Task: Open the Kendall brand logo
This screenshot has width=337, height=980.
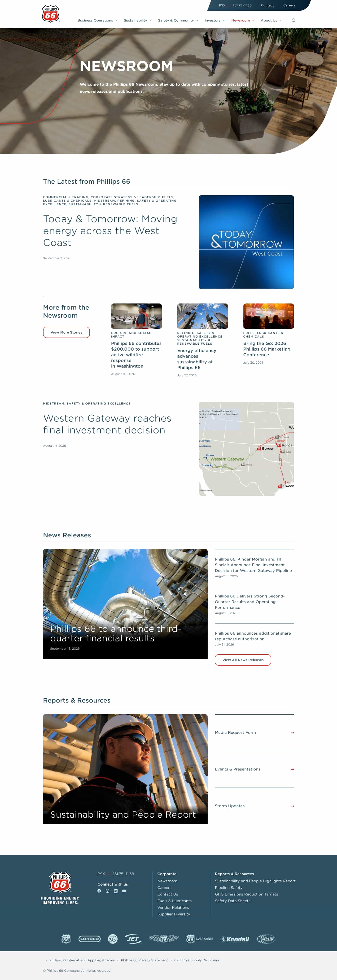Action: pyautogui.click(x=235, y=939)
